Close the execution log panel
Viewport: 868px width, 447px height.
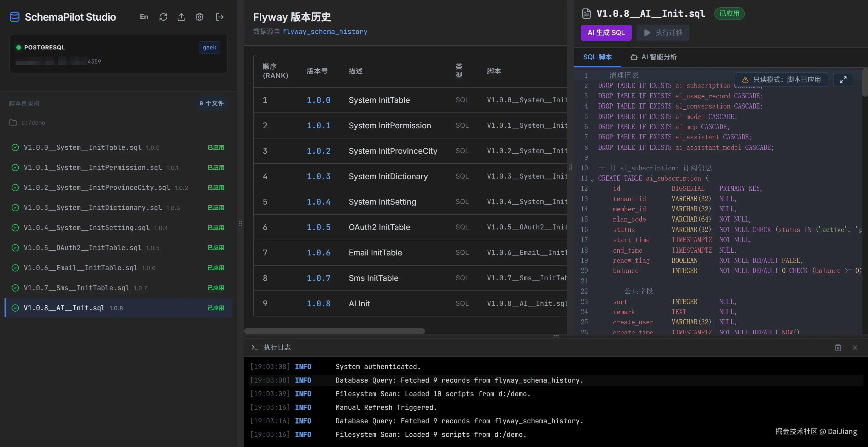pos(855,347)
